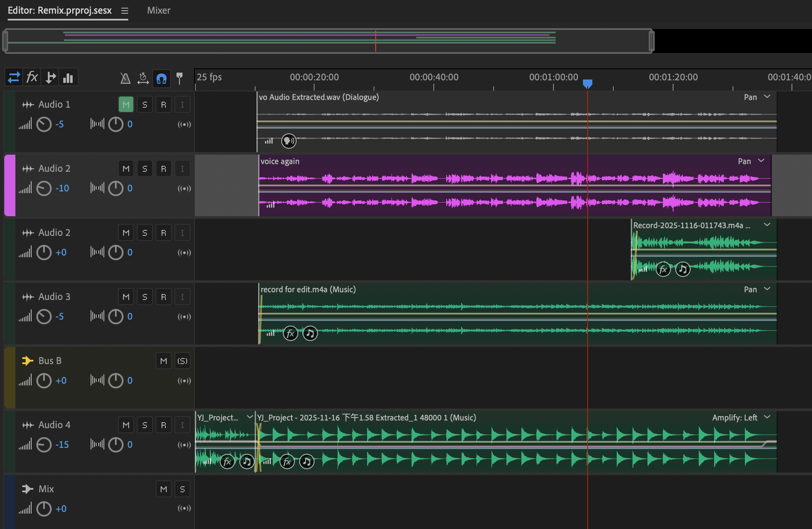Expand dropdown on Record-2025-1116-011743.m4a clip
The image size is (812, 529).
(x=767, y=225)
